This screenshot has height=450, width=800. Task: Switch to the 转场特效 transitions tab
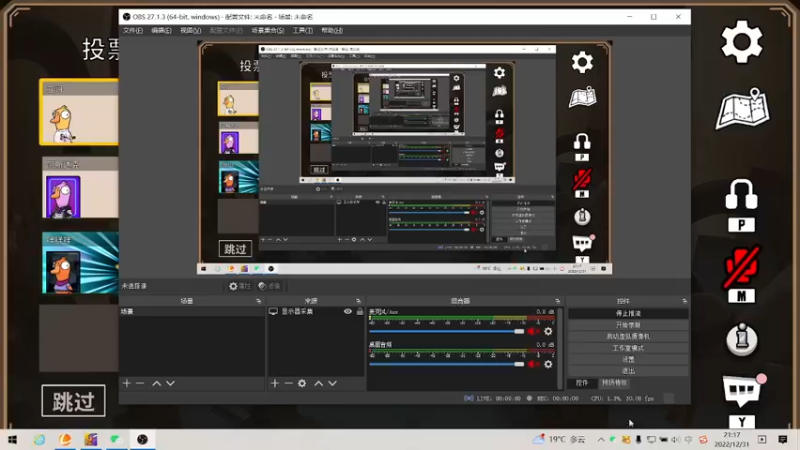click(614, 383)
